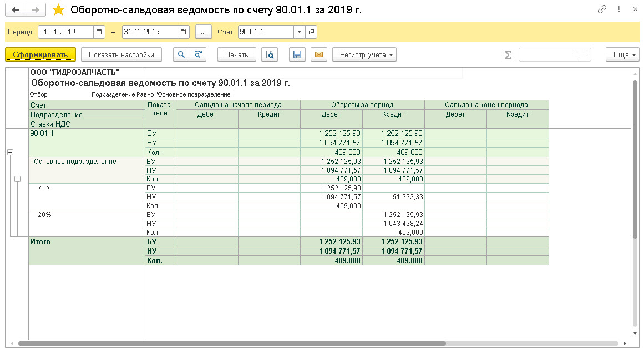Click the sigma sum icon
Image resolution: width=644 pixels, height=348 pixels.
508,54
